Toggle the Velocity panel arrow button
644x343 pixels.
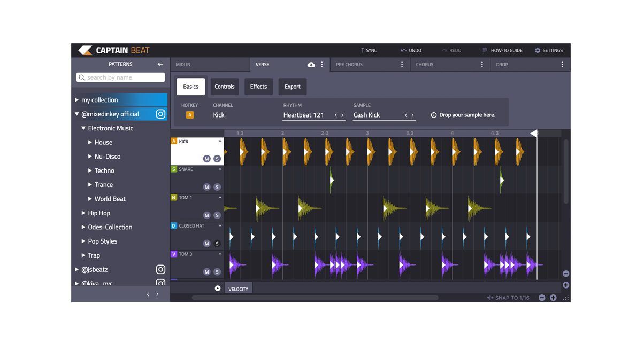[218, 289]
